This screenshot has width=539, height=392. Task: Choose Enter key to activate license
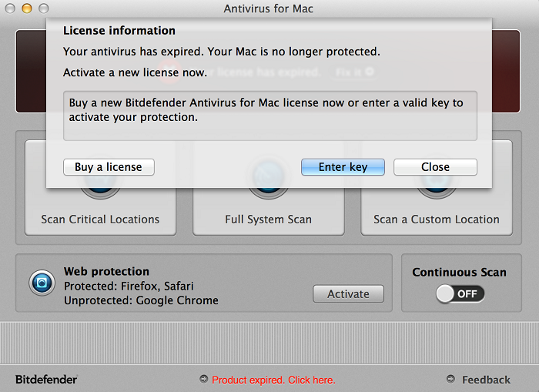[x=343, y=167]
